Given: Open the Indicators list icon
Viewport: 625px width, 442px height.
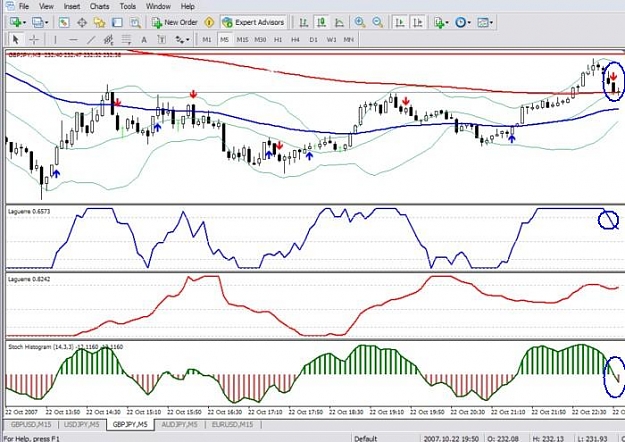Looking at the screenshot, I should pos(439,23).
